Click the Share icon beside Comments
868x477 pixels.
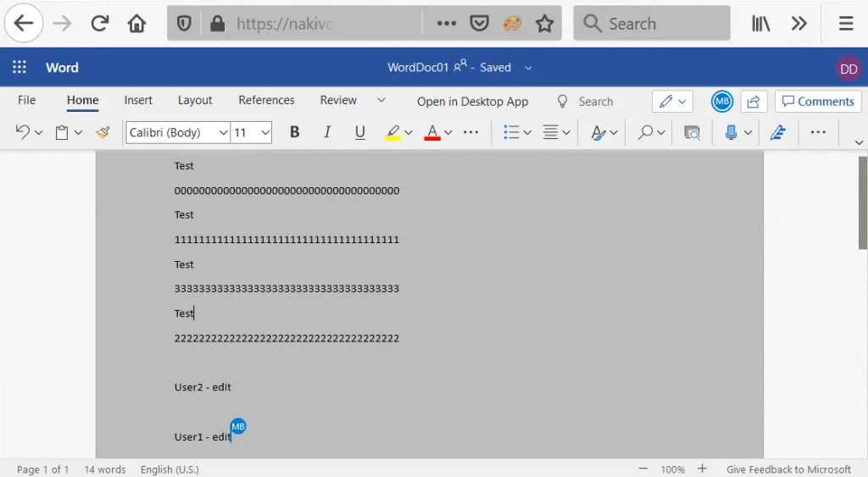click(754, 102)
